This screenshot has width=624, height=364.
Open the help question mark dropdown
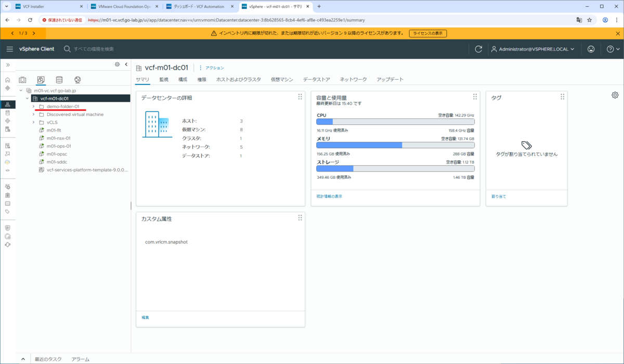pyautogui.click(x=613, y=49)
